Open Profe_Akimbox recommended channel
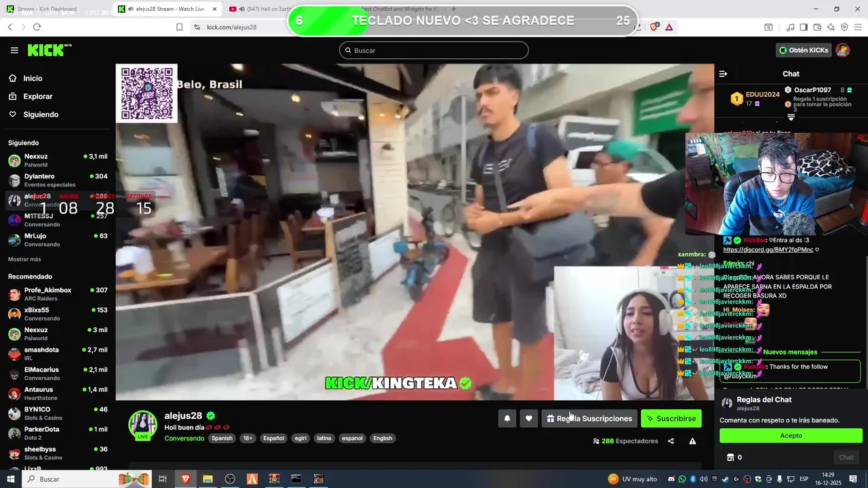 click(58, 294)
